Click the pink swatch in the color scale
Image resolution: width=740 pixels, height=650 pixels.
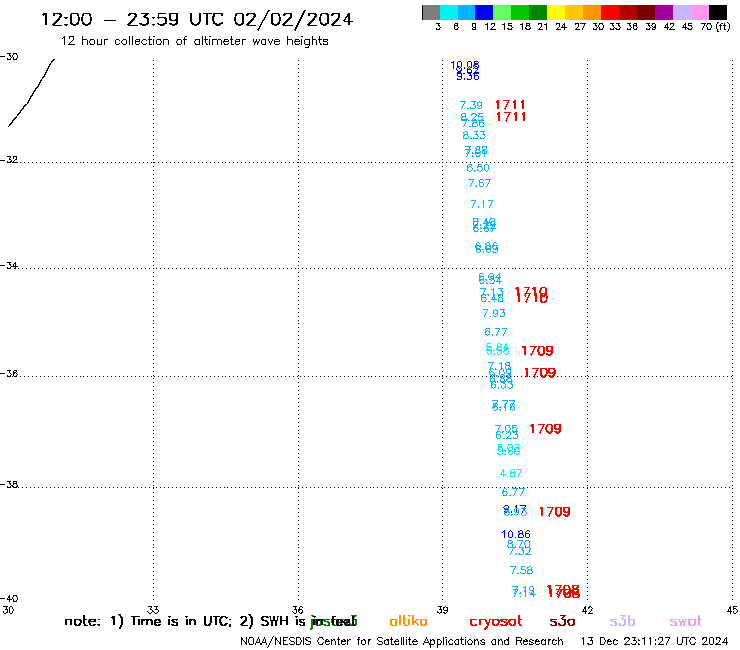point(699,12)
